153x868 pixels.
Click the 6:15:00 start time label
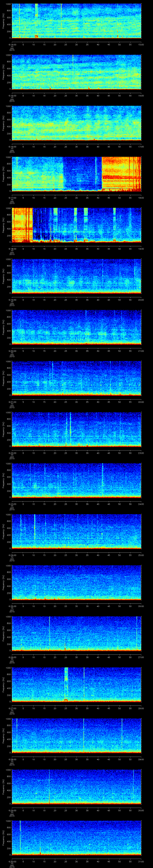(12, 96)
